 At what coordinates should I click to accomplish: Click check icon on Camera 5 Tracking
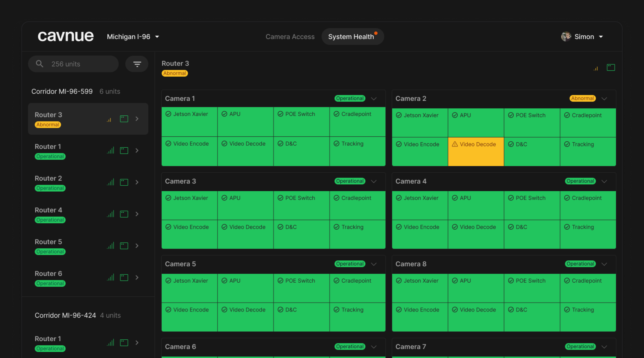[x=337, y=310]
